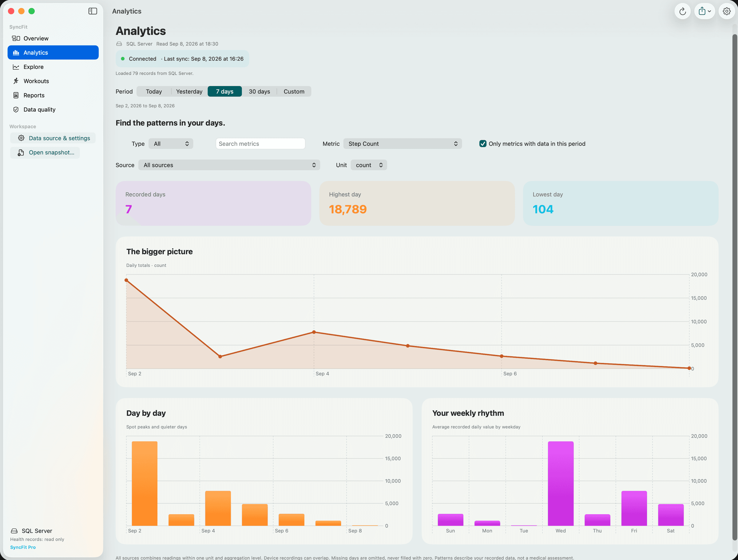Click the SQL Server drive icon under the Analytics heading
Viewport: 738px width, 560px height.
[119, 44]
